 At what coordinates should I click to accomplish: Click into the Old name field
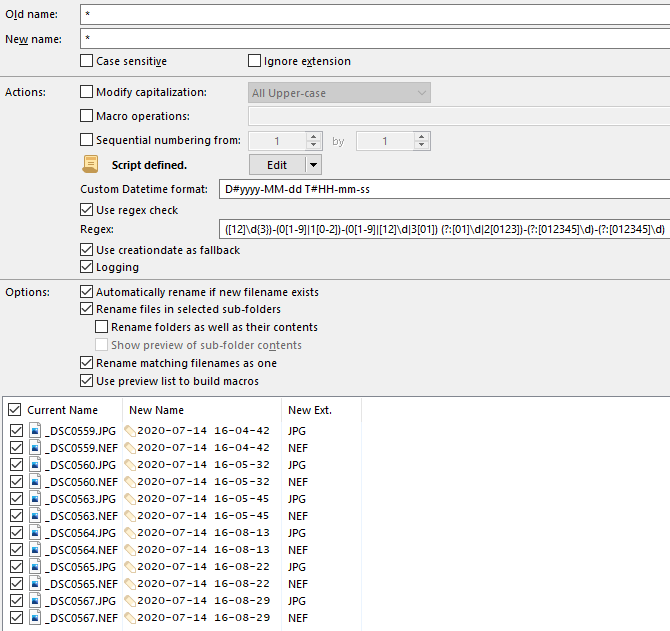pyautogui.click(x=375, y=14)
